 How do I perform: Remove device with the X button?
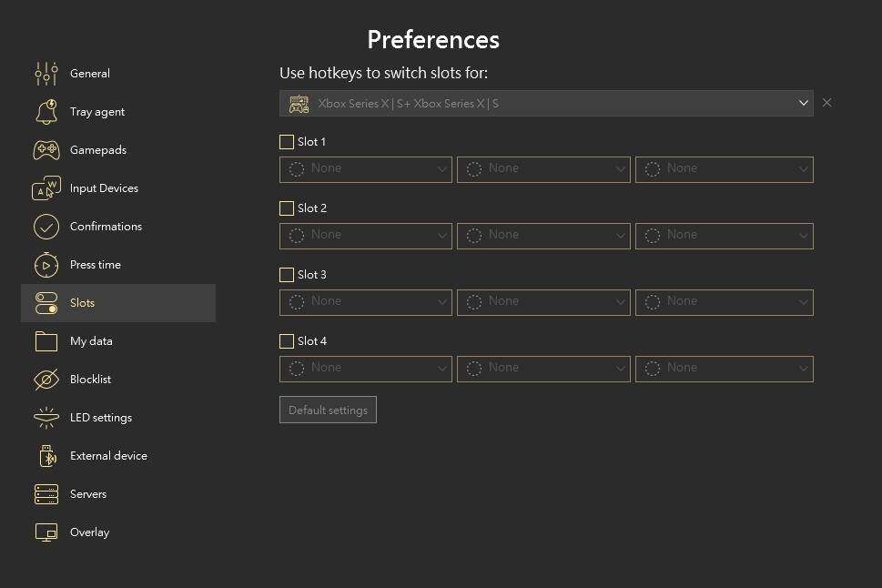826,103
